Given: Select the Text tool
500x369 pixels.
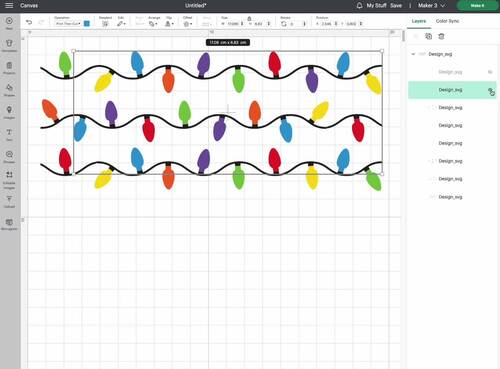Looking at the screenshot, I should [9, 134].
